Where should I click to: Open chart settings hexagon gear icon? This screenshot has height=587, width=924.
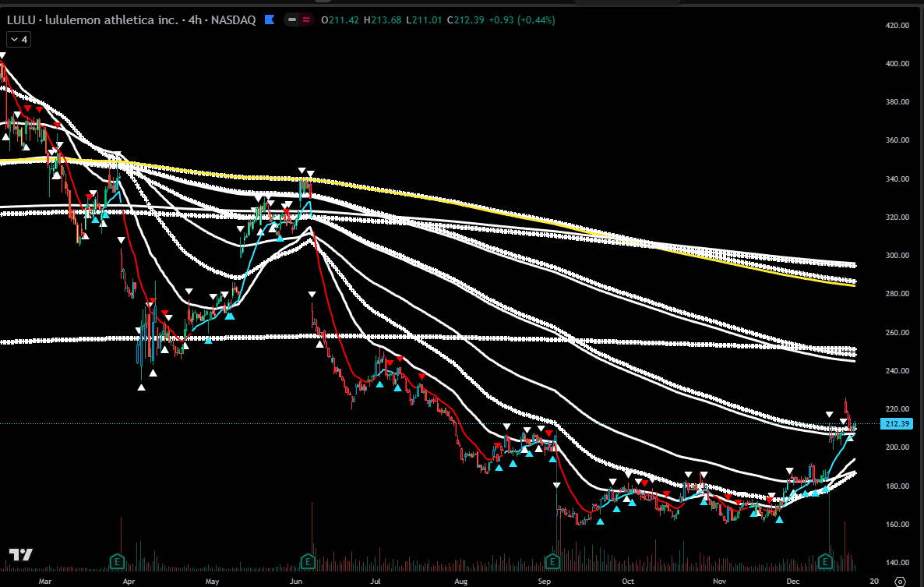[x=899, y=582]
